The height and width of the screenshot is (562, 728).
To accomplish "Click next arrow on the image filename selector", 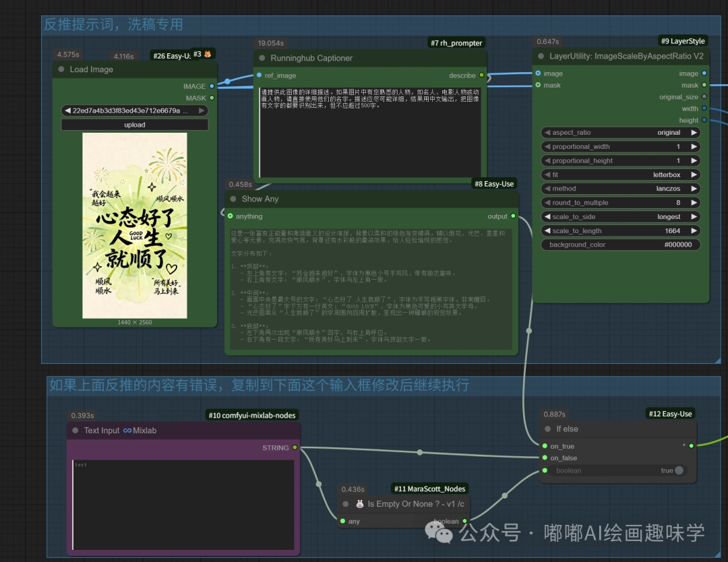I will click(x=202, y=111).
